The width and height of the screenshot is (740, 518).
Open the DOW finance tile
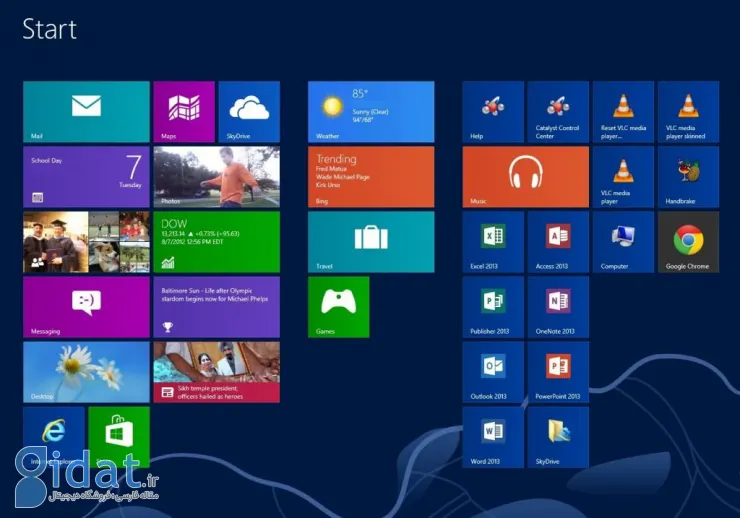[x=216, y=242]
